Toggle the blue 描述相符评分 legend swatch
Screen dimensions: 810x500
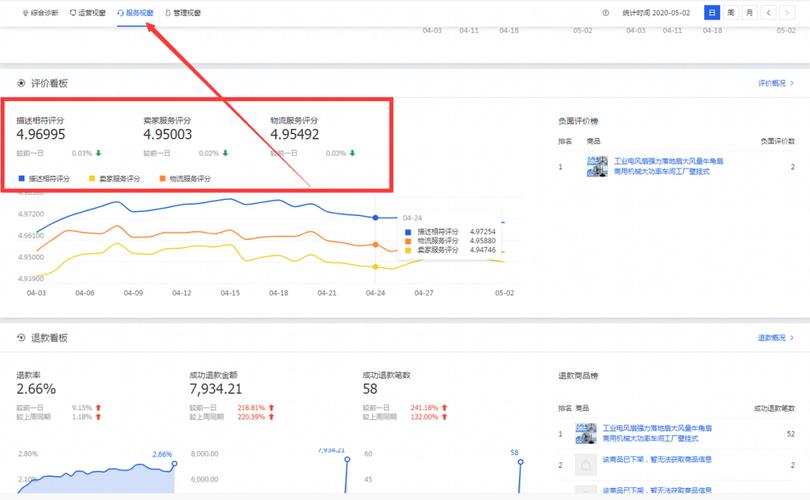coord(21,178)
